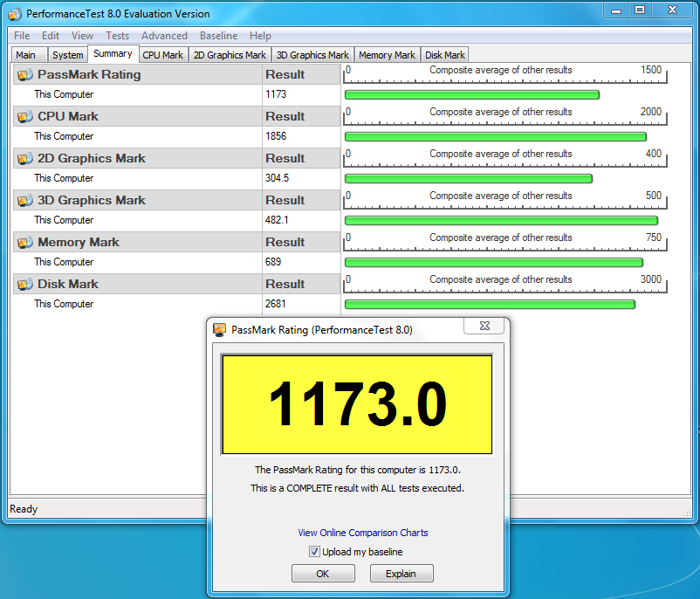Viewport: 700px width, 599px height.
Task: Select the Summary tab
Action: coord(113,53)
